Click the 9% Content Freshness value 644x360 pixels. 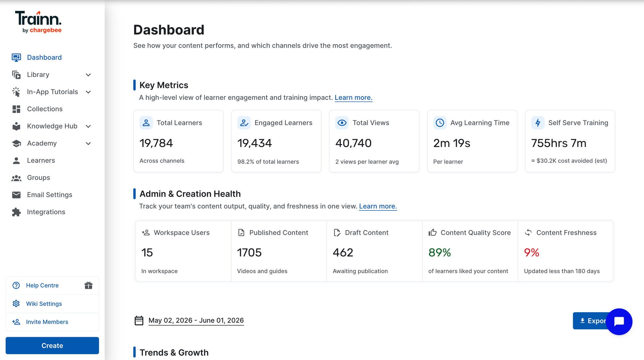click(x=531, y=252)
